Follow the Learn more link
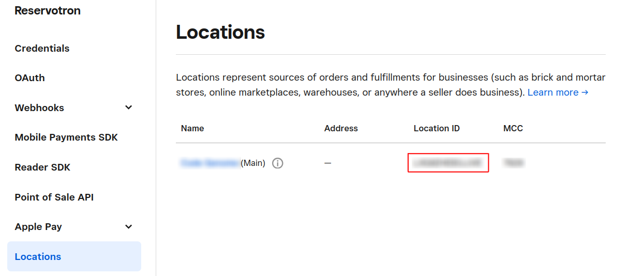Viewport: 644px width, 276px height. pyautogui.click(x=558, y=93)
